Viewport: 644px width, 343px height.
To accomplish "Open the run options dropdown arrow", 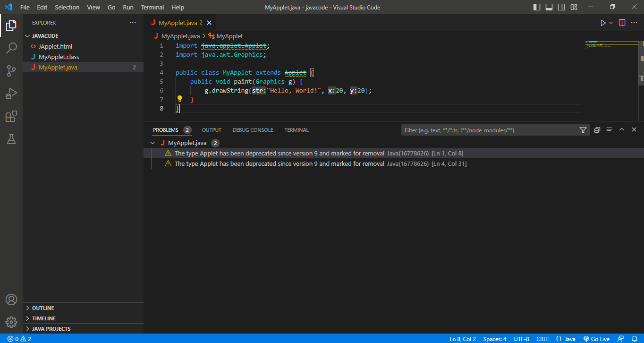I will coord(611,23).
